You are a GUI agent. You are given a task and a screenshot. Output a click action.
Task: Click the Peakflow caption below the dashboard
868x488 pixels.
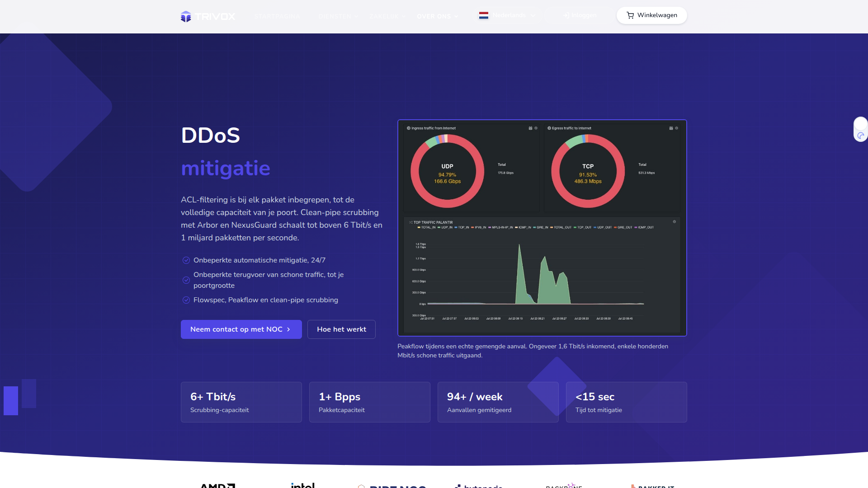coord(533,351)
